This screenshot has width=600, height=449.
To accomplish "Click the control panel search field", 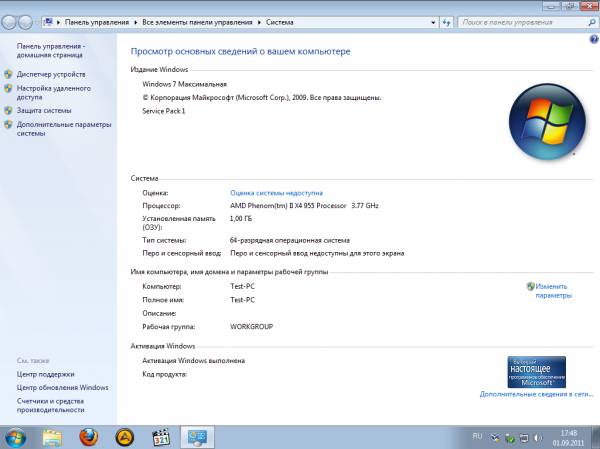I will (x=523, y=22).
